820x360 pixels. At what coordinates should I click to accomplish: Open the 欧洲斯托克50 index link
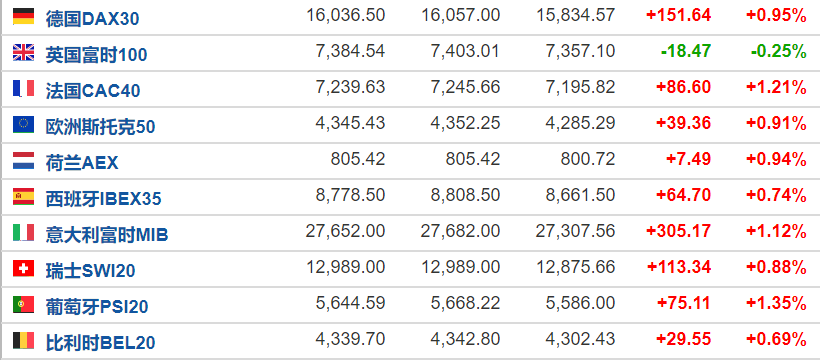pos(100,127)
